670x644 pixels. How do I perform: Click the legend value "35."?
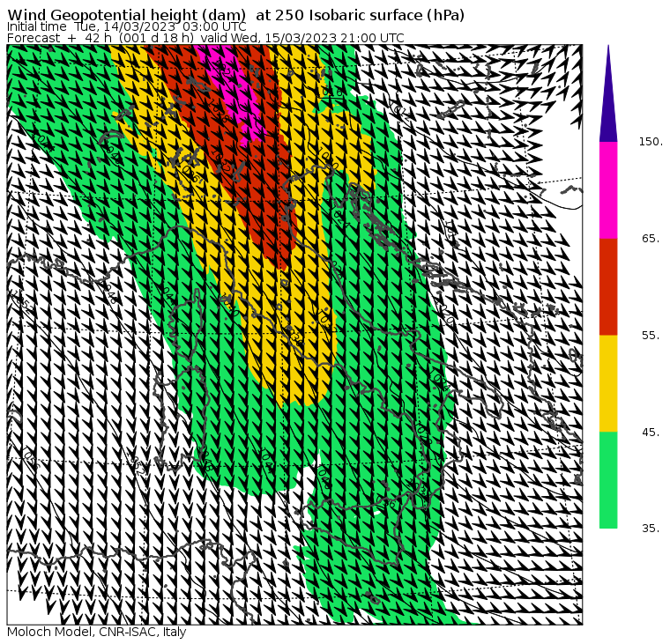coord(651,529)
